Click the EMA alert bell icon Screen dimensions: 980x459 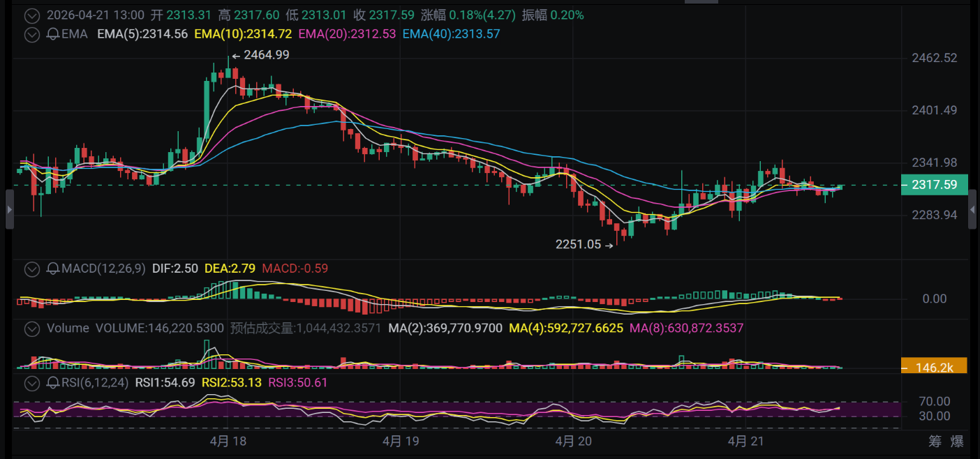(52, 33)
